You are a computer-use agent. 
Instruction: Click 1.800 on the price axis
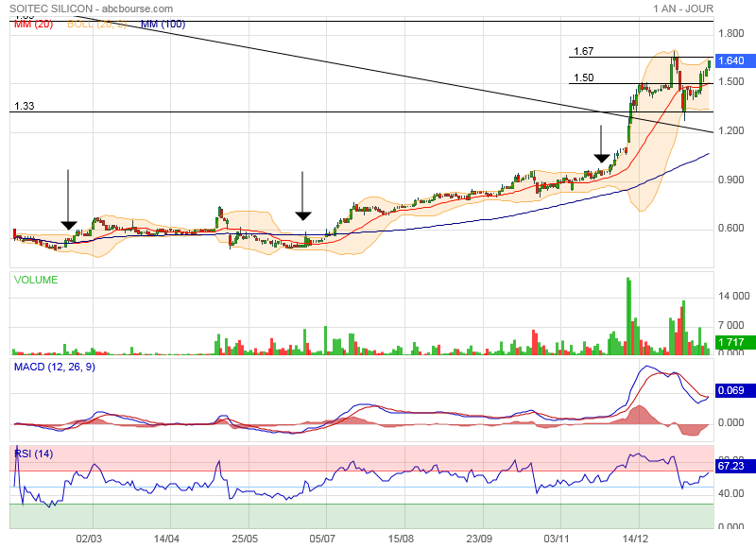pyautogui.click(x=730, y=33)
